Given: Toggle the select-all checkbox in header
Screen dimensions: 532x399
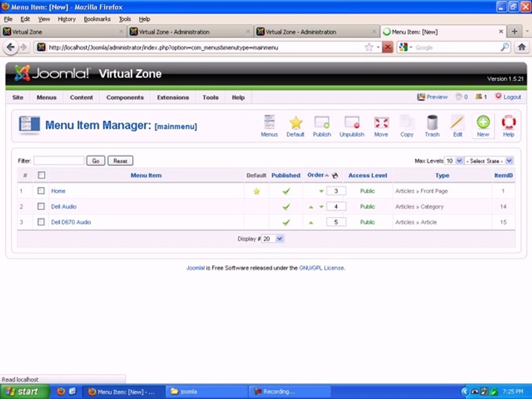Looking at the screenshot, I should [x=42, y=175].
